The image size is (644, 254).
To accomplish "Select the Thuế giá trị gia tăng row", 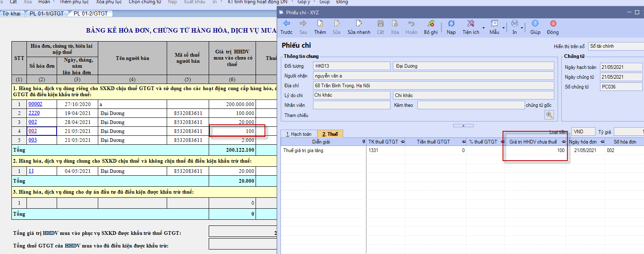I will [x=462, y=150].
